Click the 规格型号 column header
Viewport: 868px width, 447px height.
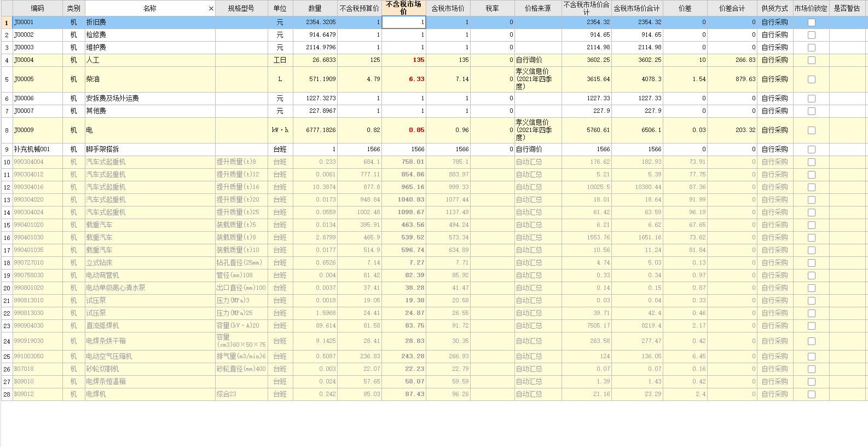[x=241, y=8]
